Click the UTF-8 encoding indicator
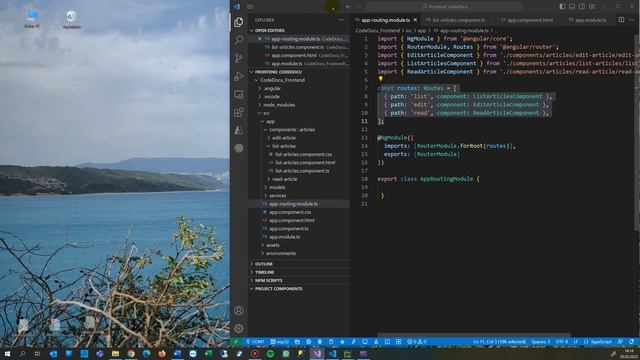640x360 pixels. (x=562, y=342)
